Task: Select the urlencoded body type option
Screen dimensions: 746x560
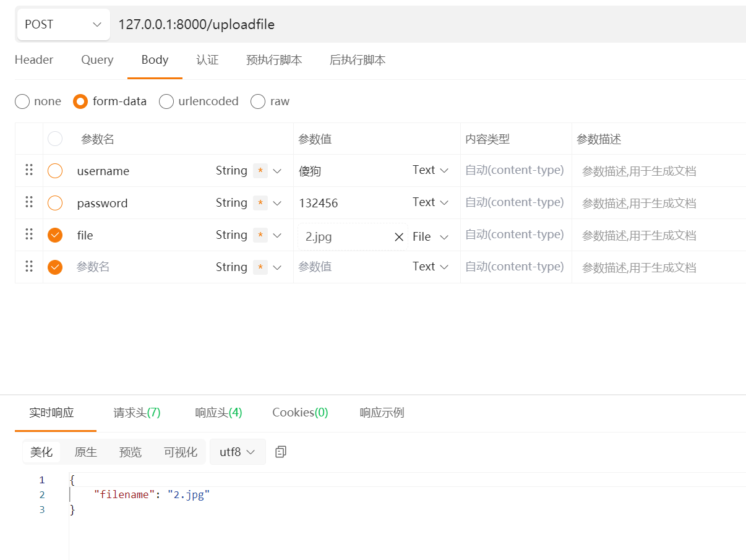Action: pos(166,101)
